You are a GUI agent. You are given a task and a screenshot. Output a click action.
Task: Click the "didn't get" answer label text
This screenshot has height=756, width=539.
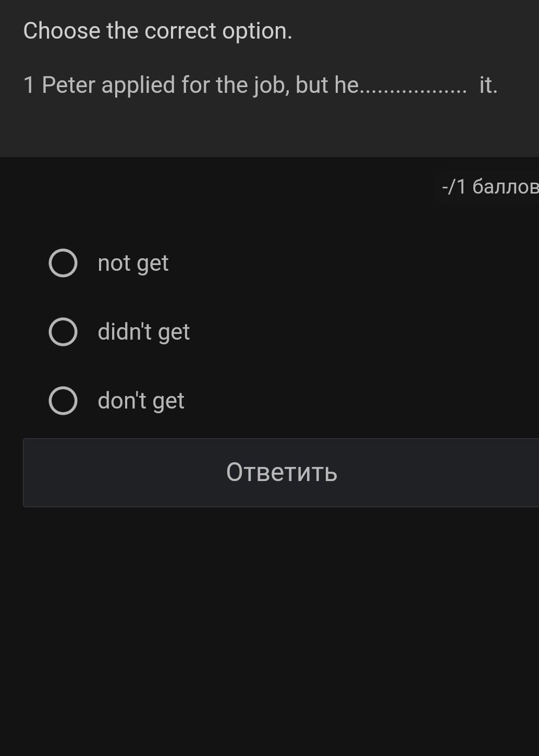(x=144, y=332)
